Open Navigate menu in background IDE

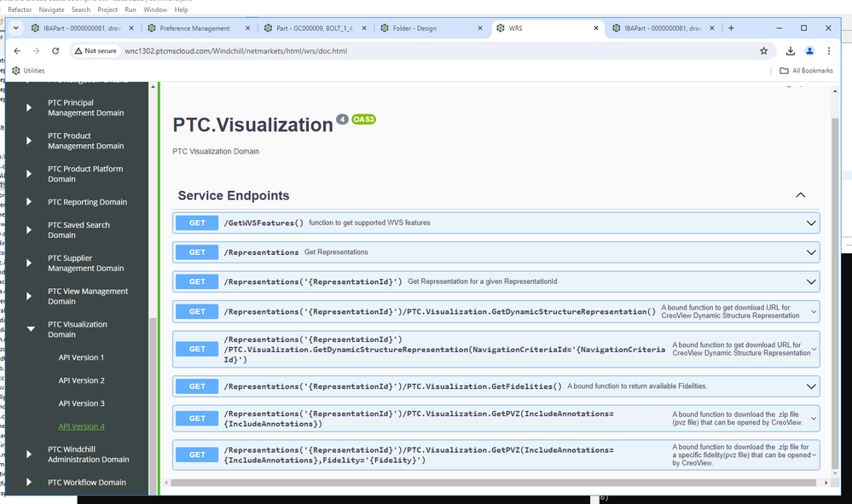pos(52,9)
